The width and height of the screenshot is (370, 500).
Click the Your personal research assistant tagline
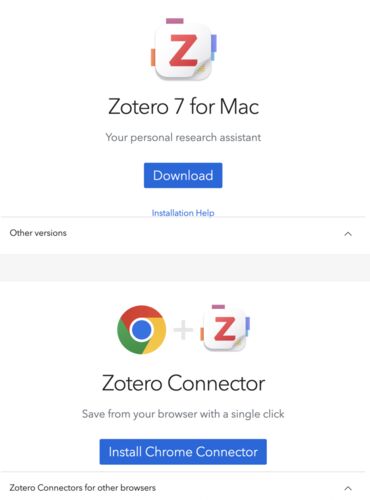pyautogui.click(x=183, y=137)
